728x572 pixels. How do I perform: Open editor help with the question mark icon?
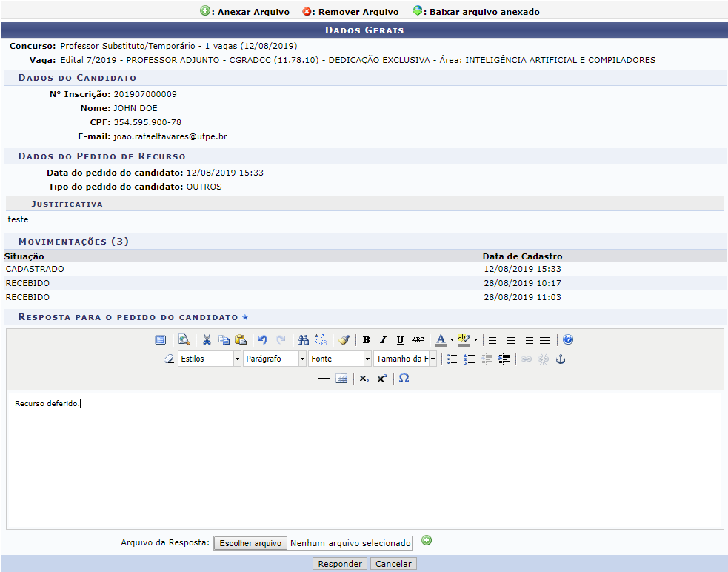point(568,340)
